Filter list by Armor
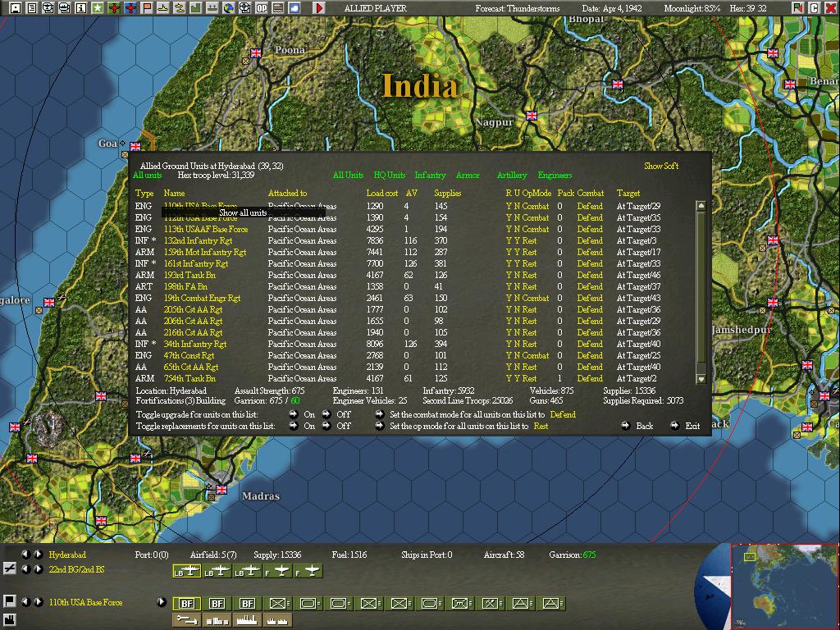840x630 pixels. coord(468,176)
